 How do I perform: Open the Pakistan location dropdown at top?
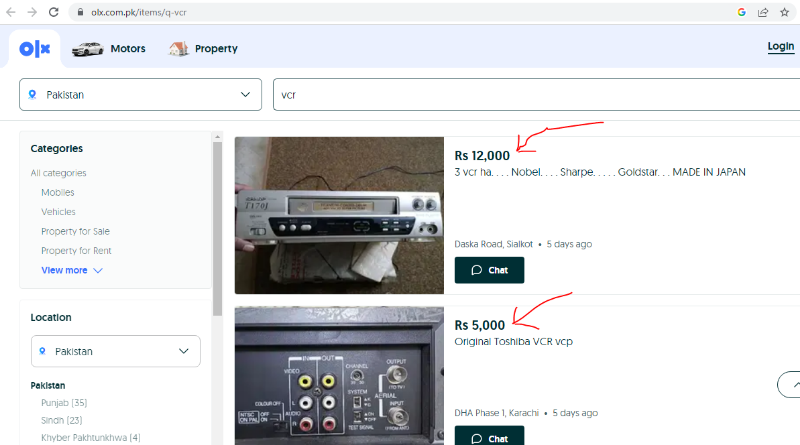140,95
